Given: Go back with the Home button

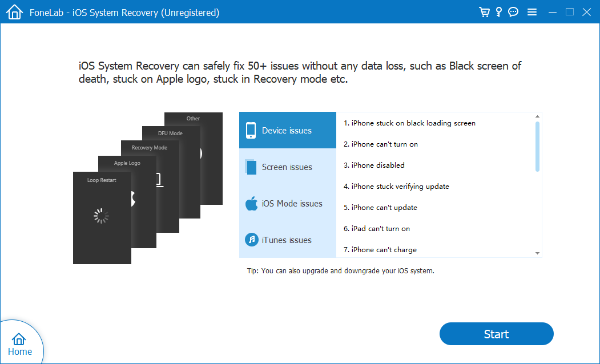Looking at the screenshot, I should pyautogui.click(x=19, y=344).
